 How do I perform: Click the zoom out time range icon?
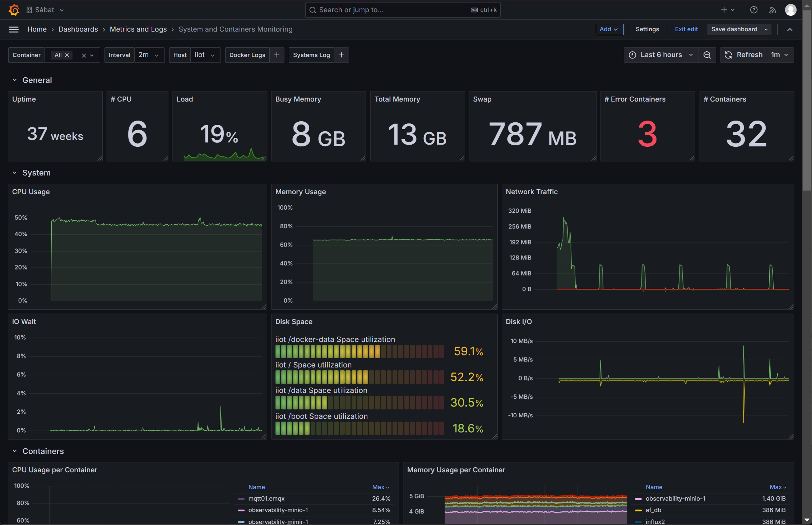(707, 55)
